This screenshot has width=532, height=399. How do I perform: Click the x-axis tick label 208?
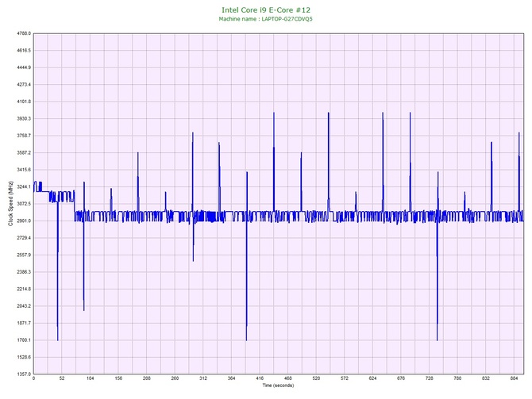coord(147,378)
